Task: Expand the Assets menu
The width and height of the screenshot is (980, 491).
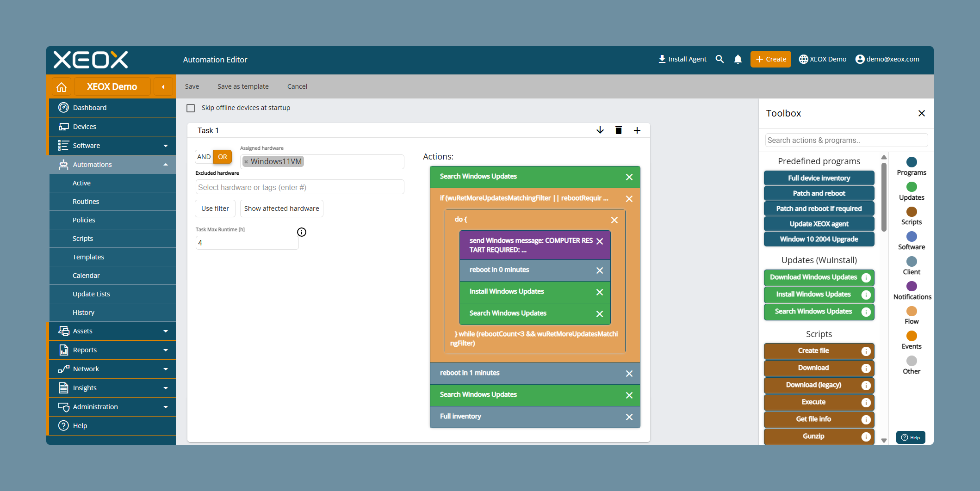Action: click(166, 331)
